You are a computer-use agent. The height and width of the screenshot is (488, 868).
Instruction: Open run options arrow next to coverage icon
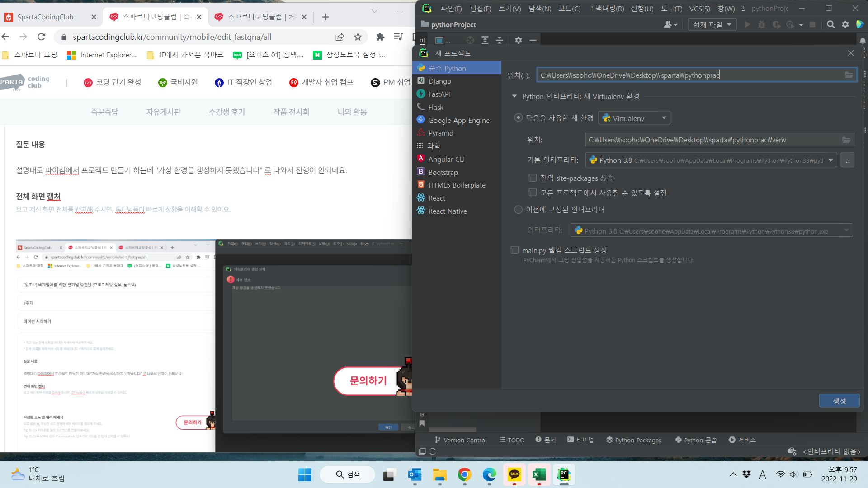tap(801, 25)
